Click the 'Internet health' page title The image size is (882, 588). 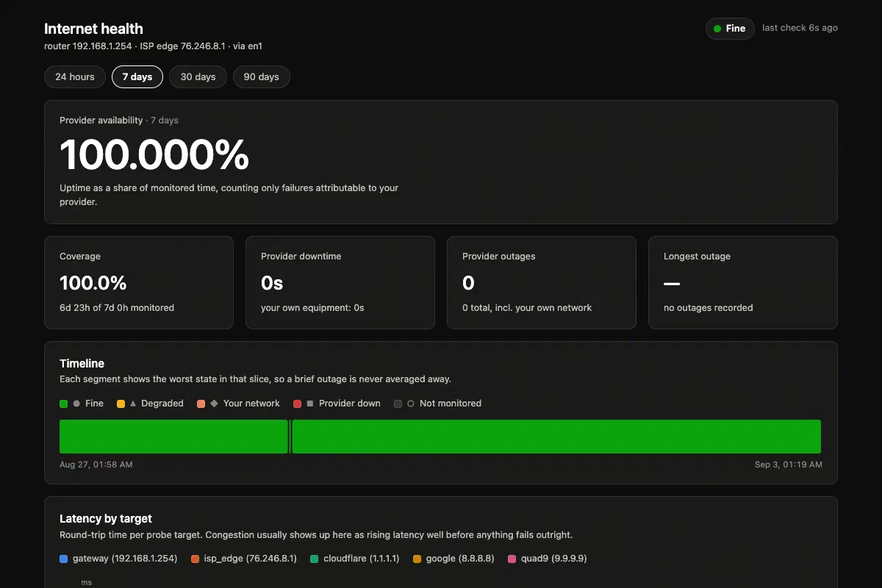(93, 29)
